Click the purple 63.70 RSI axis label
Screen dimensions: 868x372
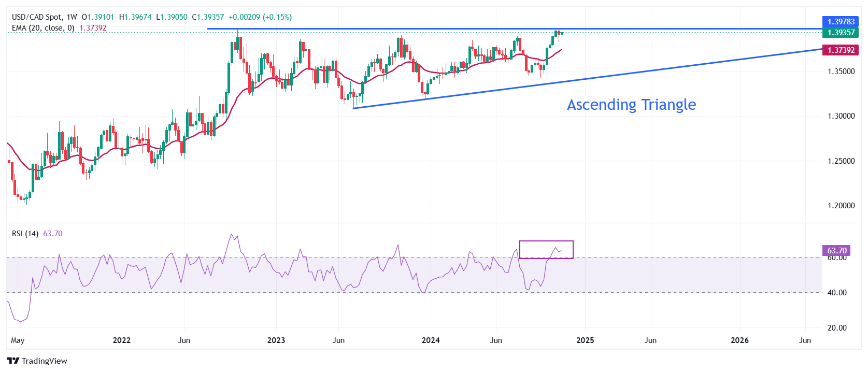(x=836, y=250)
